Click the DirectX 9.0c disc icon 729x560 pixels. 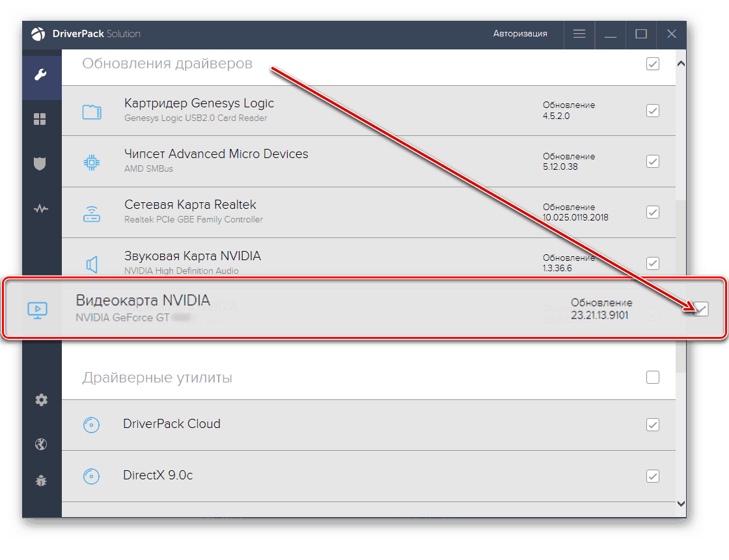point(92,476)
